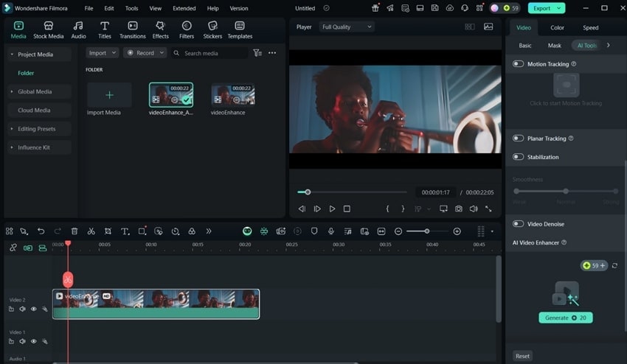The image size is (627, 364).
Task: Open player volume control
Action: coord(474,209)
